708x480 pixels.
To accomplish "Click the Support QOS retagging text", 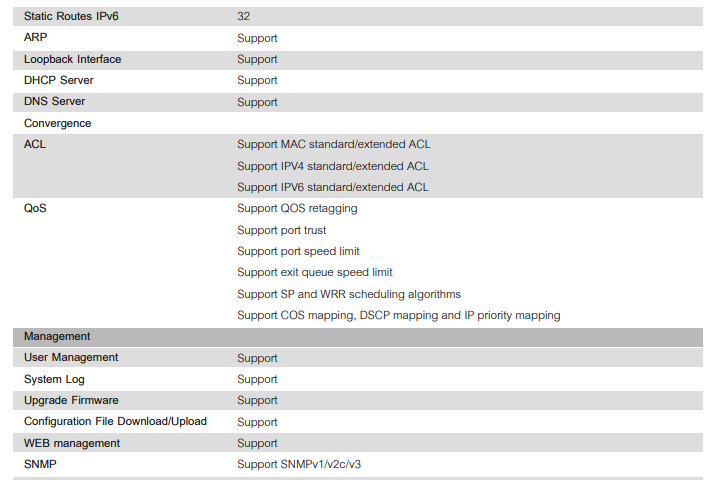I will tap(297, 208).
